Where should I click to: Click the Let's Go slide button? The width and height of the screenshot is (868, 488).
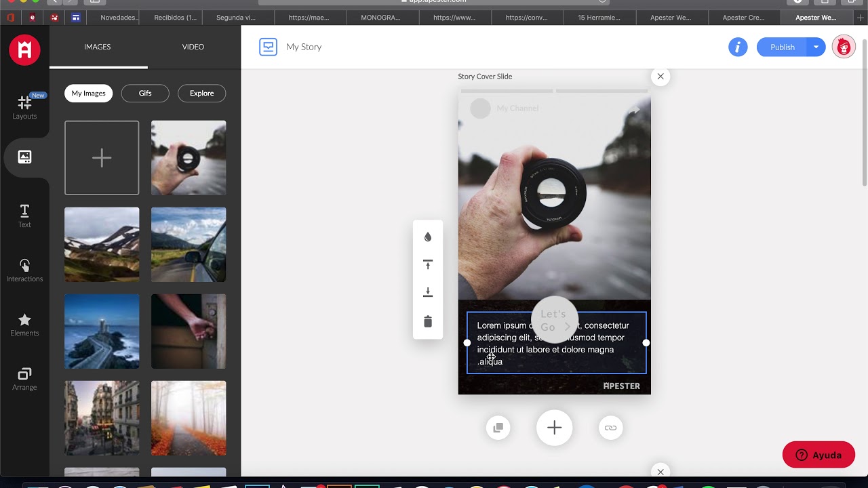[555, 320]
